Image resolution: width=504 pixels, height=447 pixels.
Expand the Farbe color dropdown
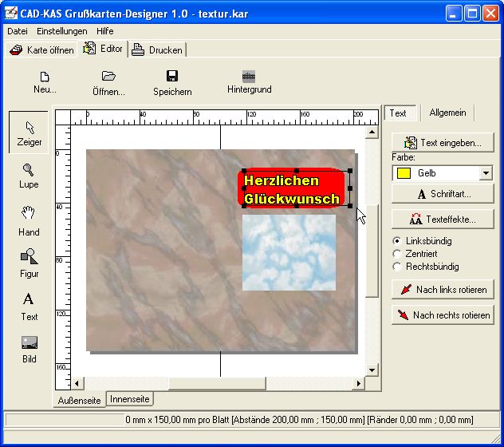[x=486, y=173]
